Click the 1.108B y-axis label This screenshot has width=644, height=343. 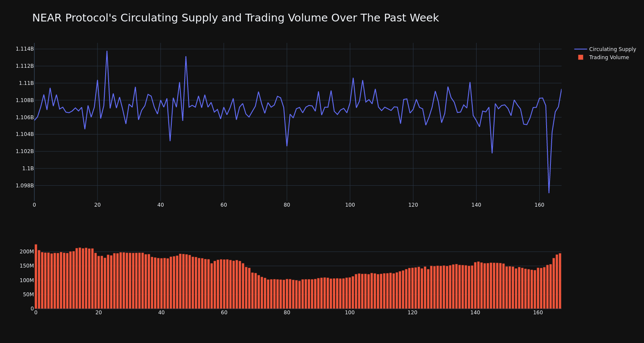tap(24, 100)
